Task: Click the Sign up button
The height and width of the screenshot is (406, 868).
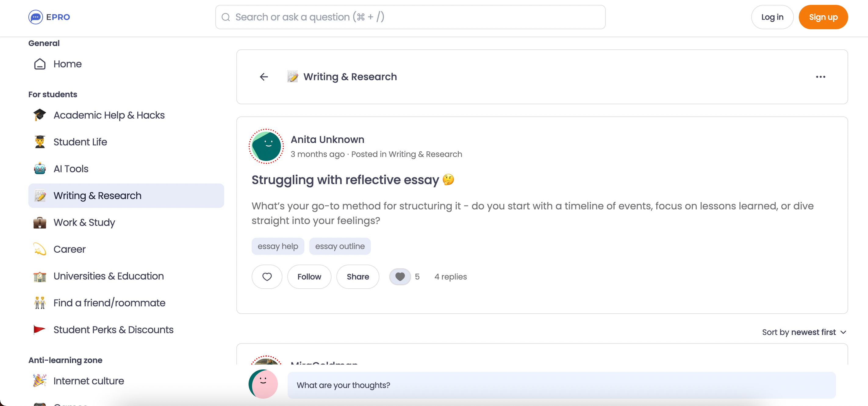Action: point(823,17)
